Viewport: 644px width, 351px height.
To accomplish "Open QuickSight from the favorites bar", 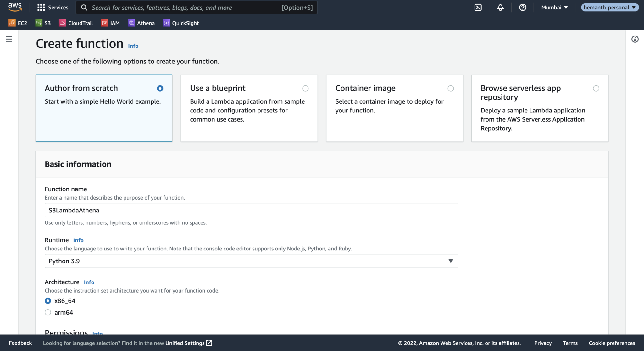I will click(x=180, y=23).
